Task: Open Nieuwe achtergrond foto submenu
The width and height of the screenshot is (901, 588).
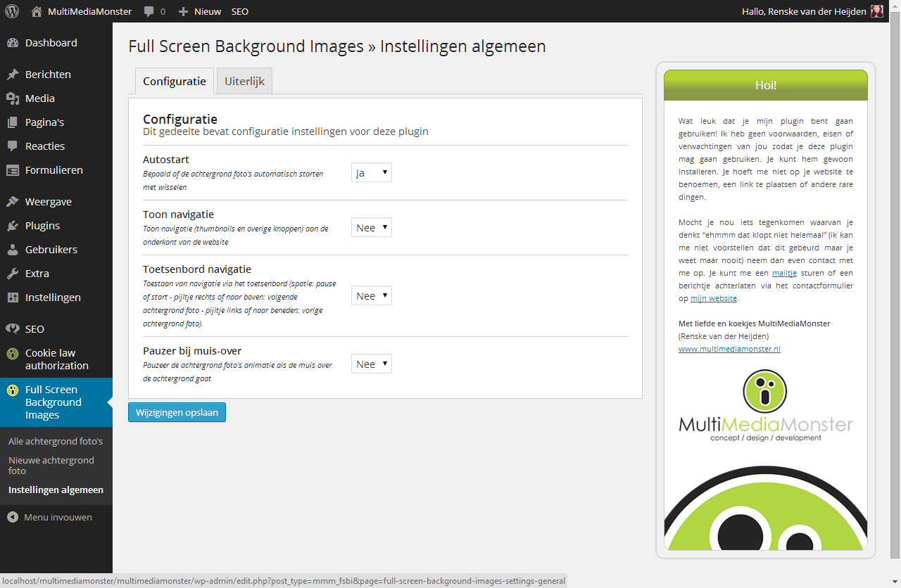Action: tap(51, 466)
